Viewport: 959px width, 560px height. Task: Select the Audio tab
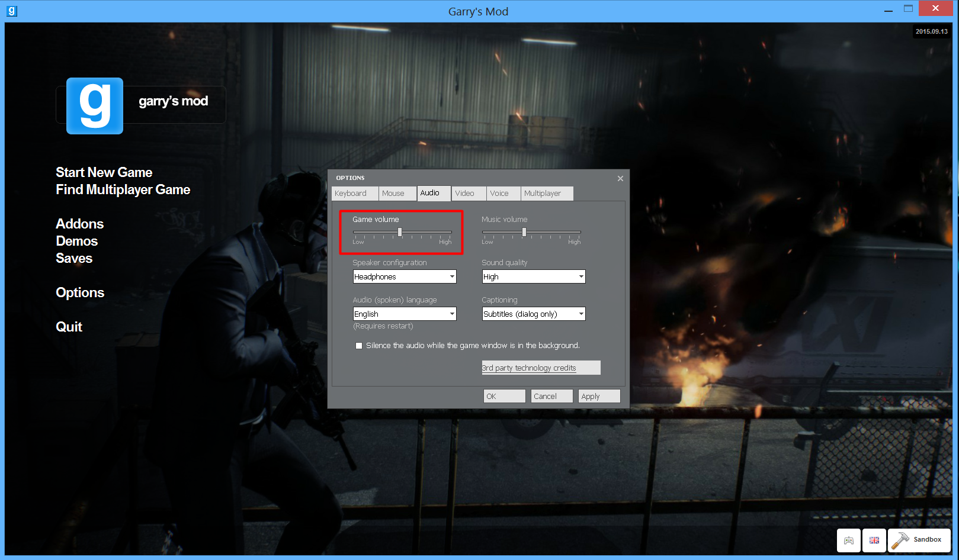[x=434, y=193]
